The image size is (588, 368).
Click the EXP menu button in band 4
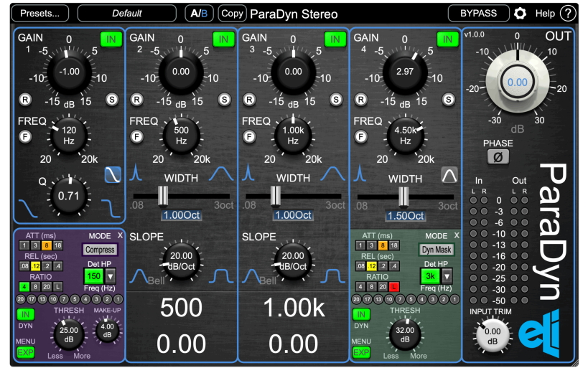(361, 352)
